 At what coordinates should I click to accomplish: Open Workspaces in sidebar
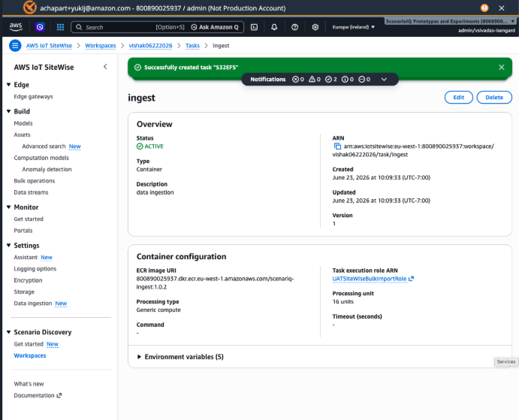pos(30,355)
